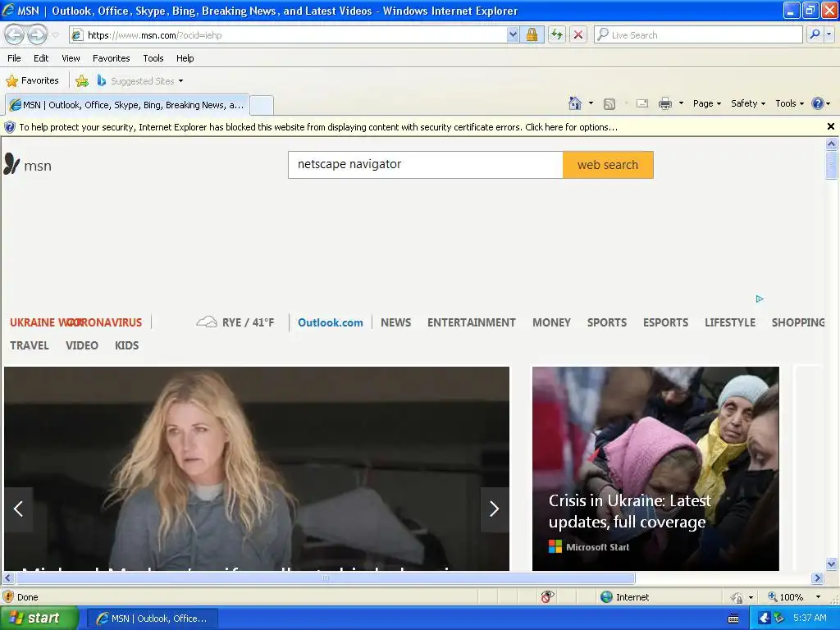840x630 pixels.
Task: Go back with the browser Back arrow
Action: click(15, 34)
